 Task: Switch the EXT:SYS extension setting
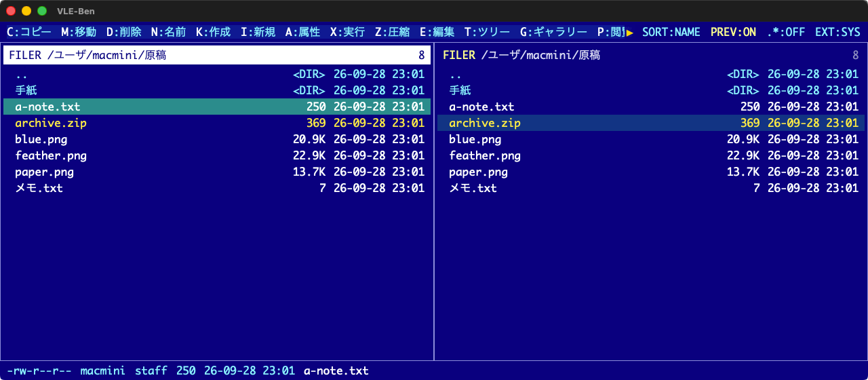(x=837, y=32)
